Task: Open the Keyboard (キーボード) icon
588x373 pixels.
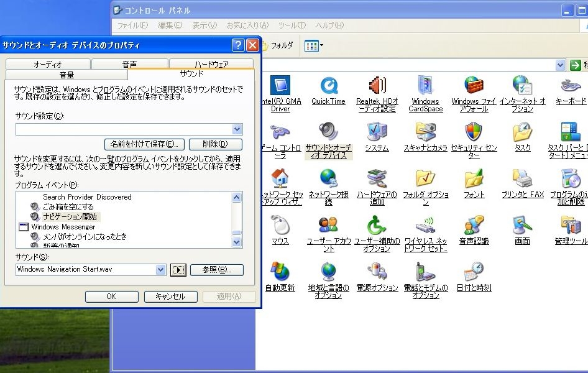Action: tap(571, 85)
